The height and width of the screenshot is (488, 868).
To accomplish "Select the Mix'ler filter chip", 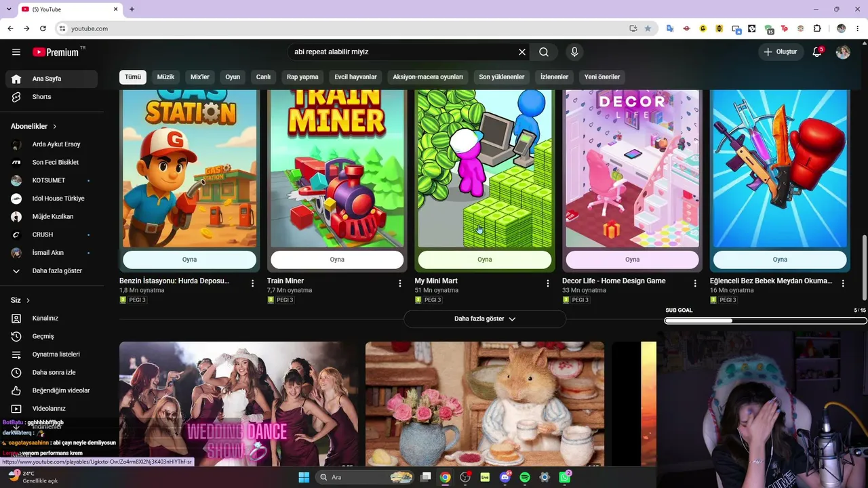I will [x=200, y=77].
